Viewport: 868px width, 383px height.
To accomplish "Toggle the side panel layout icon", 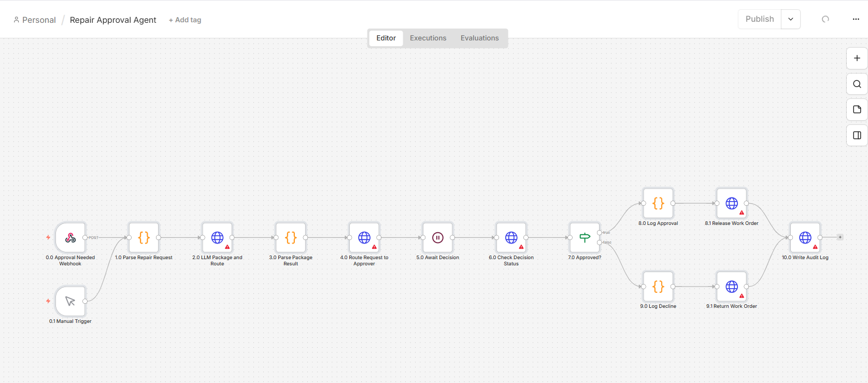I will pyautogui.click(x=857, y=135).
